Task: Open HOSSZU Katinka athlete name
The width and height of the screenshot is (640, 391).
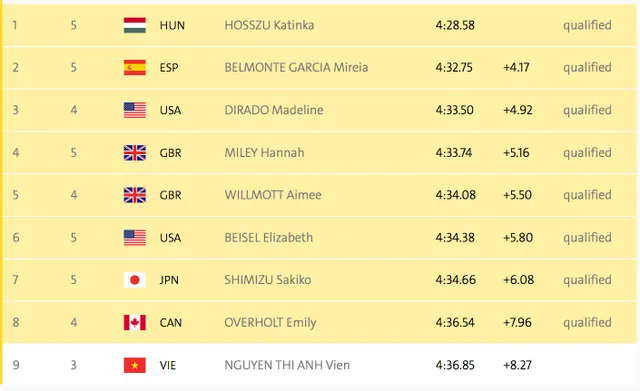Action: pyautogui.click(x=269, y=25)
